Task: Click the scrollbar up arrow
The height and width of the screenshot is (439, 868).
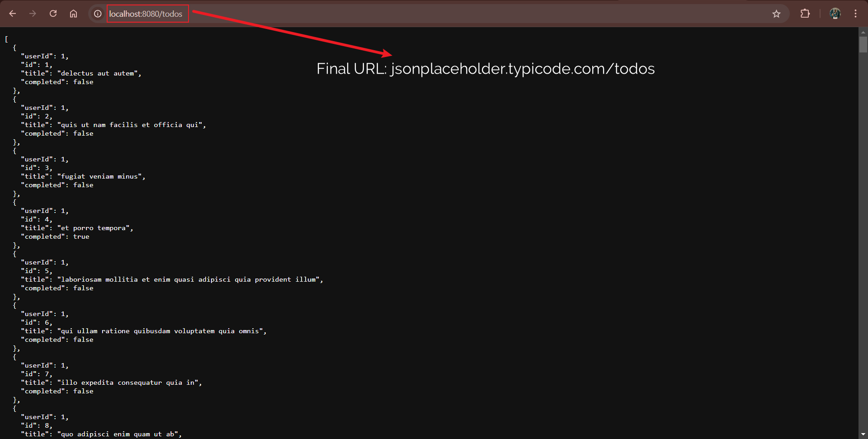Action: (x=863, y=32)
